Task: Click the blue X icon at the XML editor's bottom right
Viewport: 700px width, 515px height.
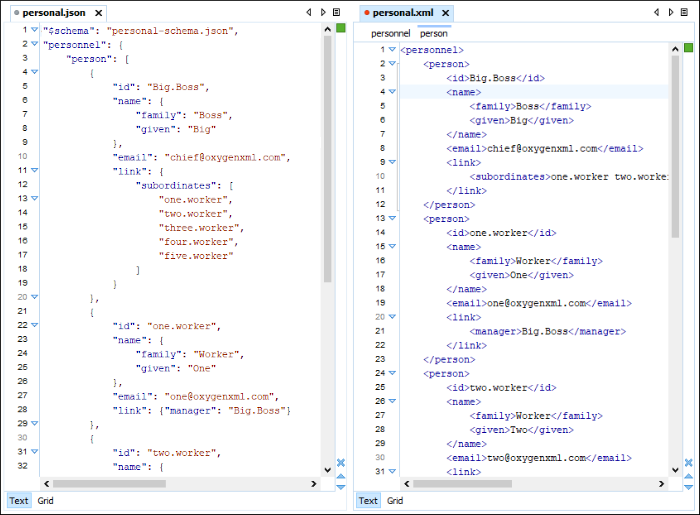Action: tap(688, 462)
